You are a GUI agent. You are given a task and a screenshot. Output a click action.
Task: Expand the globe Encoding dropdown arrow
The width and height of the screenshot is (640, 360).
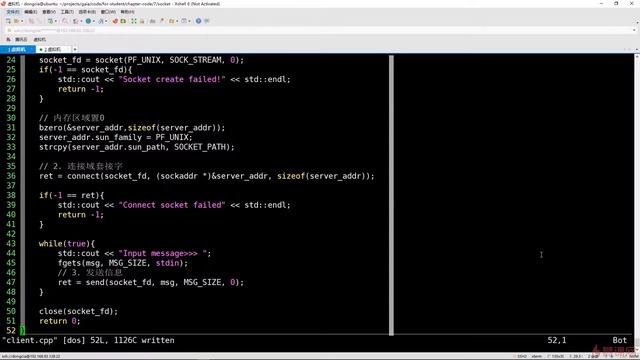[x=94, y=21]
